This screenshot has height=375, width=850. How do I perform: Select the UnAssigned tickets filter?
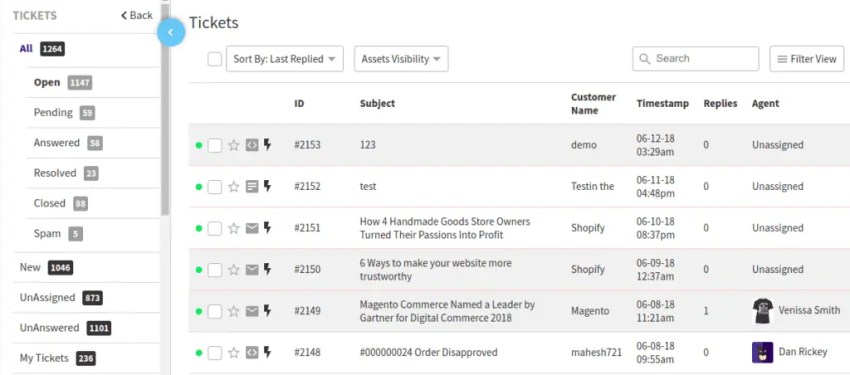(48, 298)
